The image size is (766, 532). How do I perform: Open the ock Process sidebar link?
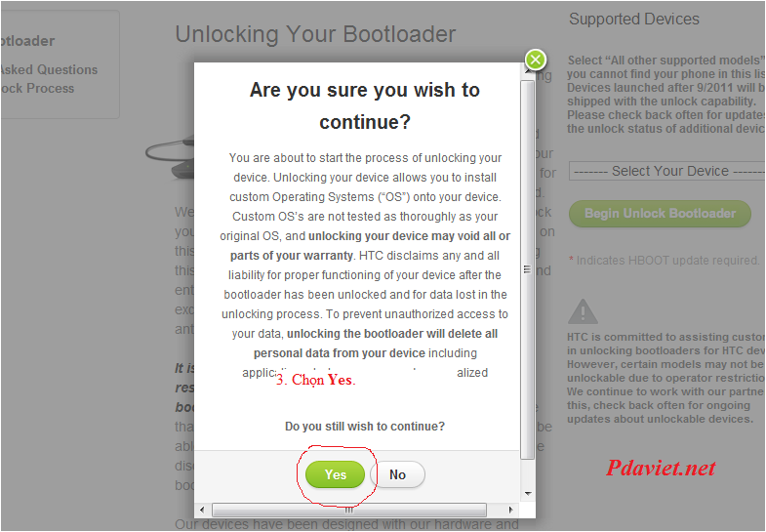point(37,89)
